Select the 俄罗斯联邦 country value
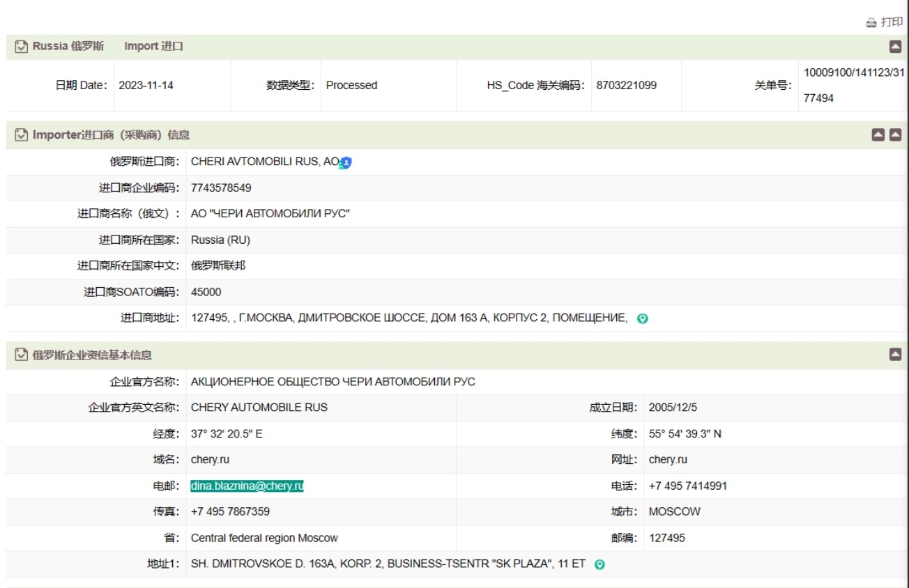 (218, 266)
